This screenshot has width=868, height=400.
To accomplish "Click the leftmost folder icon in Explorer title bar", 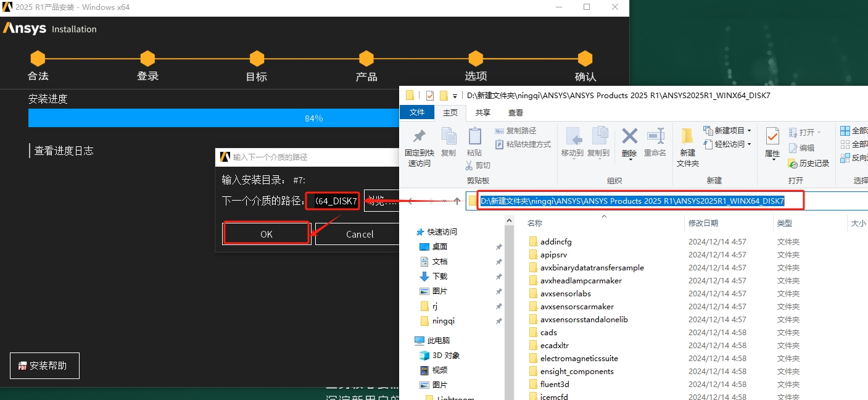I will tap(410, 96).
